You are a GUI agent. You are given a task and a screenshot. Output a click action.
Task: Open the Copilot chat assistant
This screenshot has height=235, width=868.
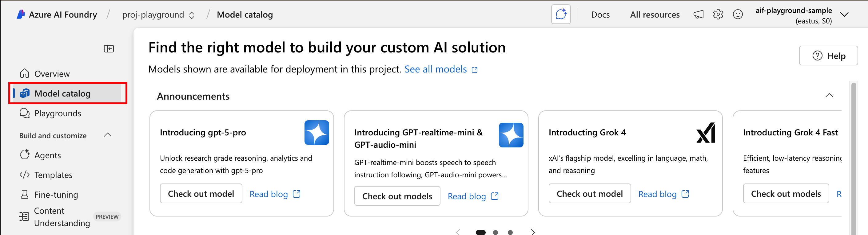(560, 14)
